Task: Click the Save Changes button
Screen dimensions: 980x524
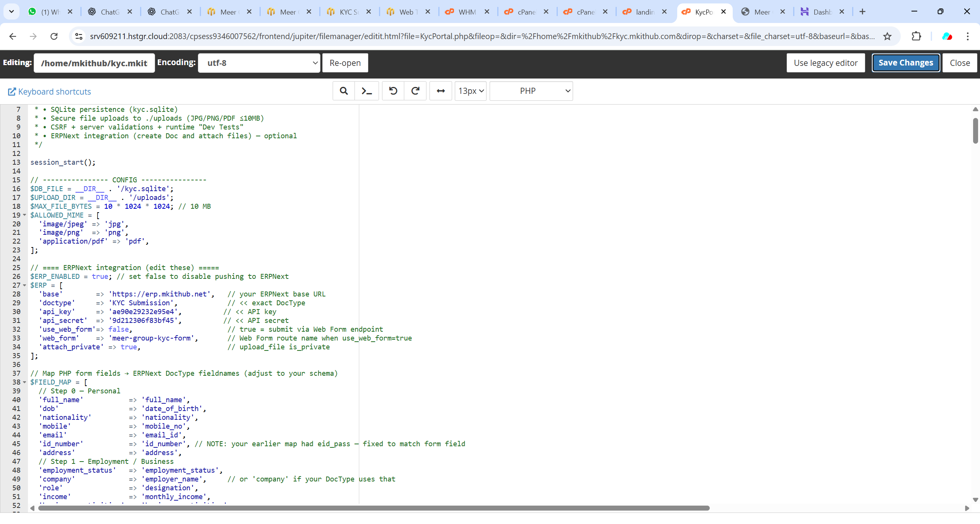Action: coord(905,63)
